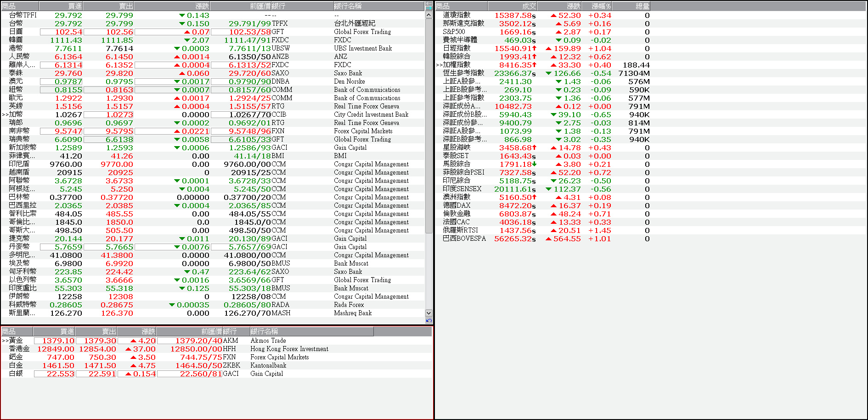This screenshot has height=420, width=868.
Task: Click bank name Akmos Trade
Action: click(268, 341)
